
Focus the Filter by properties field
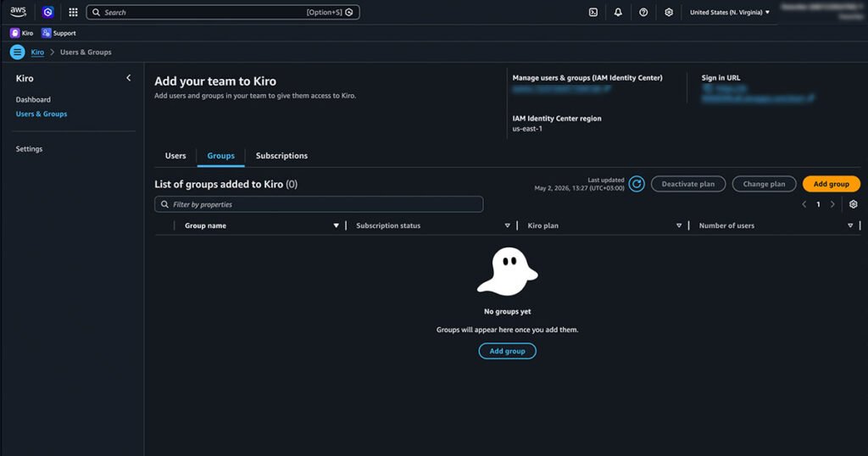click(x=319, y=204)
